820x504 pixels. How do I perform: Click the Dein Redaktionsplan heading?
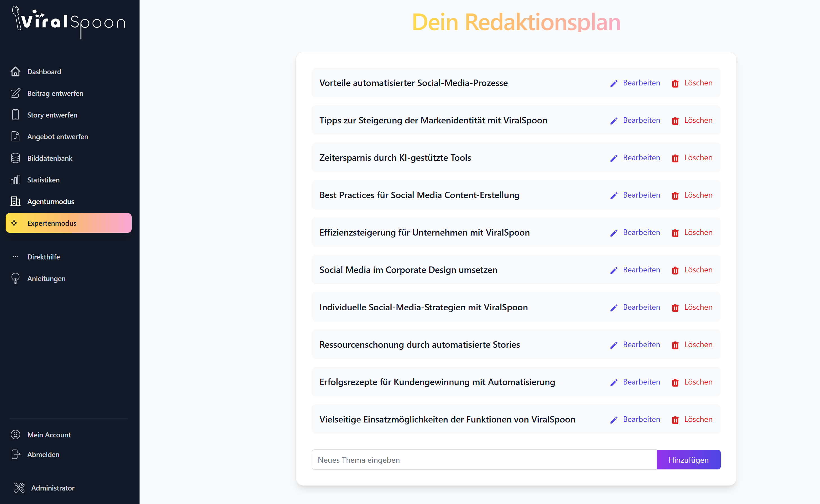point(516,22)
